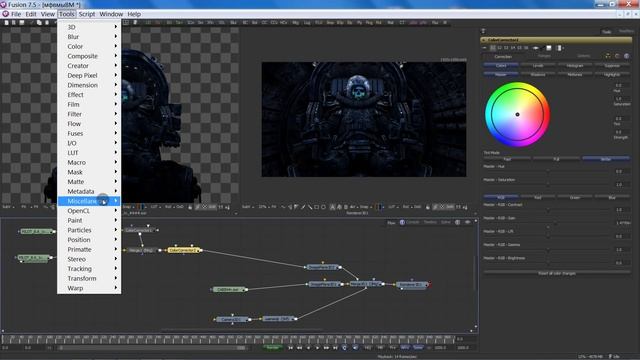Select the rectangle mask tool in viewer toolbar
Viewport: 640px width, 360px height.
316,207
